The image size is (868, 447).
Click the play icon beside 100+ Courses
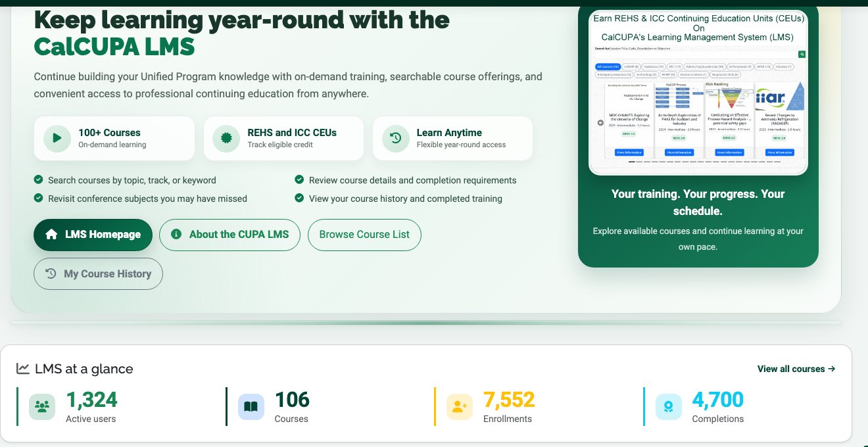57,138
